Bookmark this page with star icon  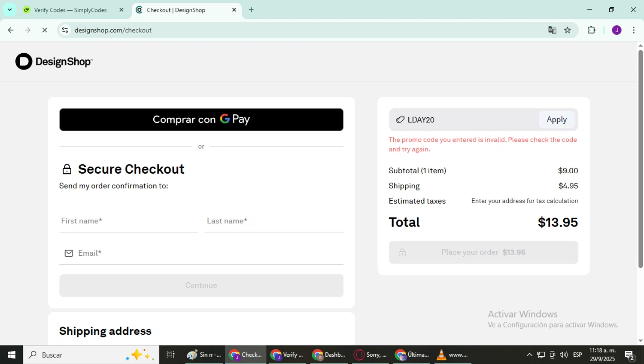[x=568, y=30]
